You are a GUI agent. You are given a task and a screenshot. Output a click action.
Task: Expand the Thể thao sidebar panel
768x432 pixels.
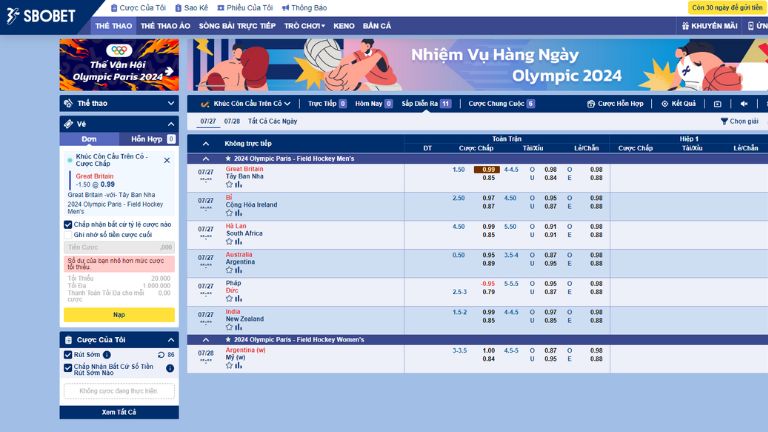(119, 103)
